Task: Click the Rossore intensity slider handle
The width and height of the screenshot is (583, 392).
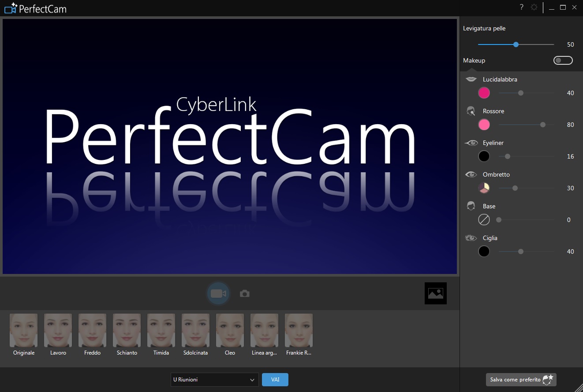Action: (543, 125)
